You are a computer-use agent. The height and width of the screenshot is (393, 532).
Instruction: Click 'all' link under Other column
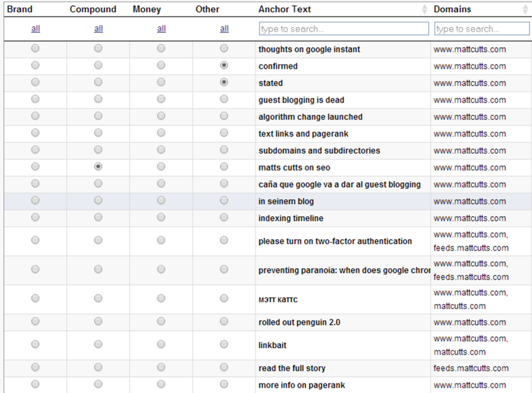click(224, 29)
